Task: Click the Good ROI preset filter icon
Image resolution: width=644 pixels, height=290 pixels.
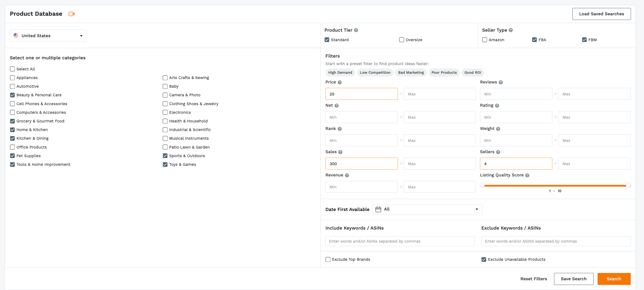Action: tap(473, 72)
